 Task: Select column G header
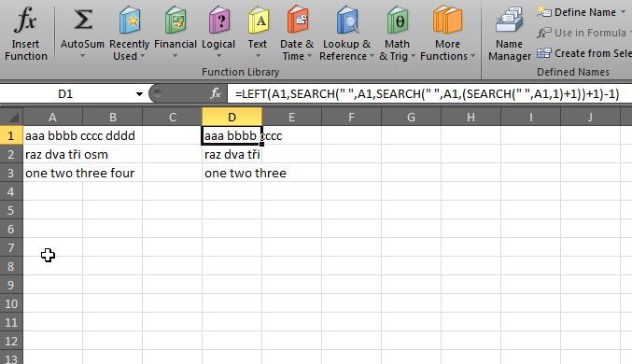[411, 117]
